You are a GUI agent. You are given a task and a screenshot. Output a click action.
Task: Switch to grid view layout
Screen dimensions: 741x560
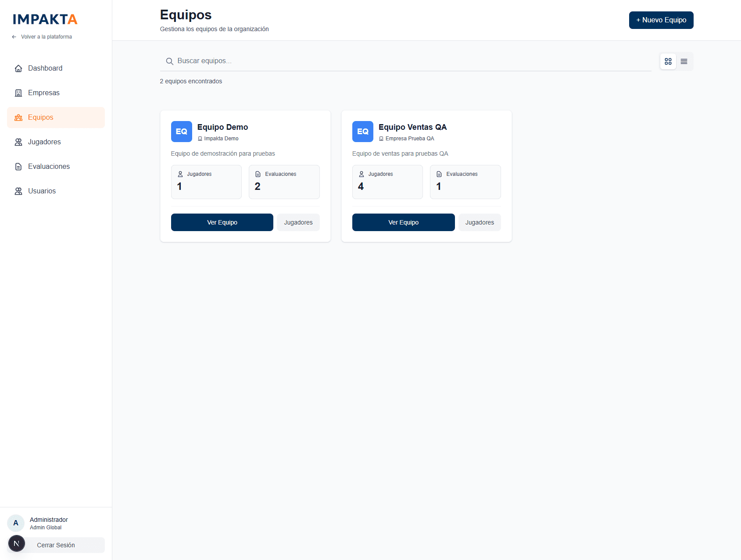point(668,62)
